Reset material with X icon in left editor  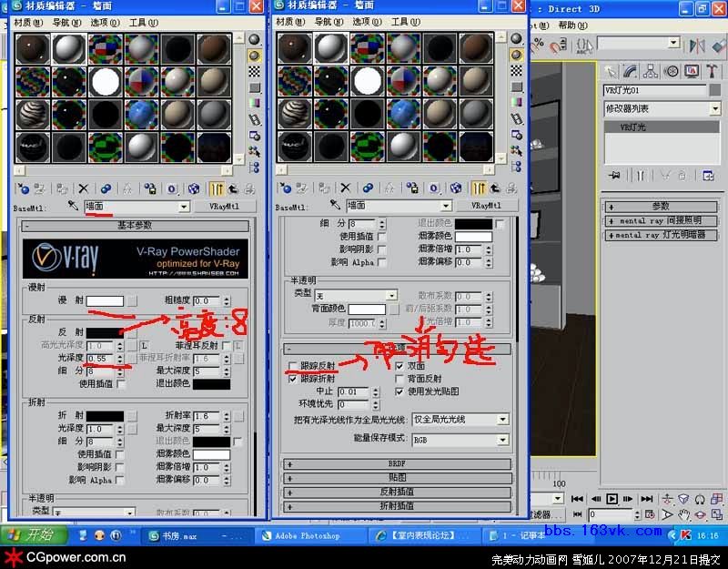pos(84,188)
